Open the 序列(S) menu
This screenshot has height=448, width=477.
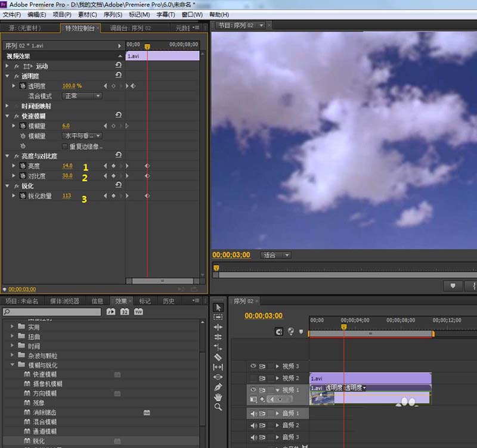[x=113, y=14]
